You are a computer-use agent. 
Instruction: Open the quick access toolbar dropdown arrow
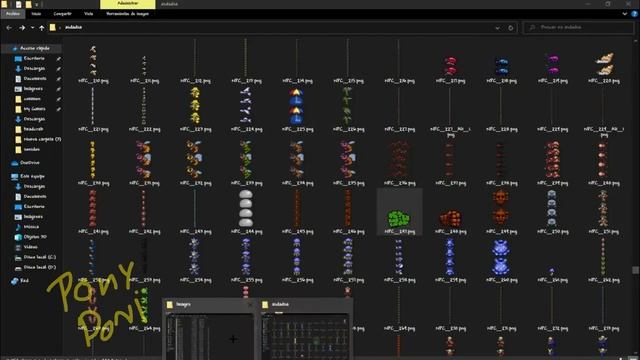(36, 4)
